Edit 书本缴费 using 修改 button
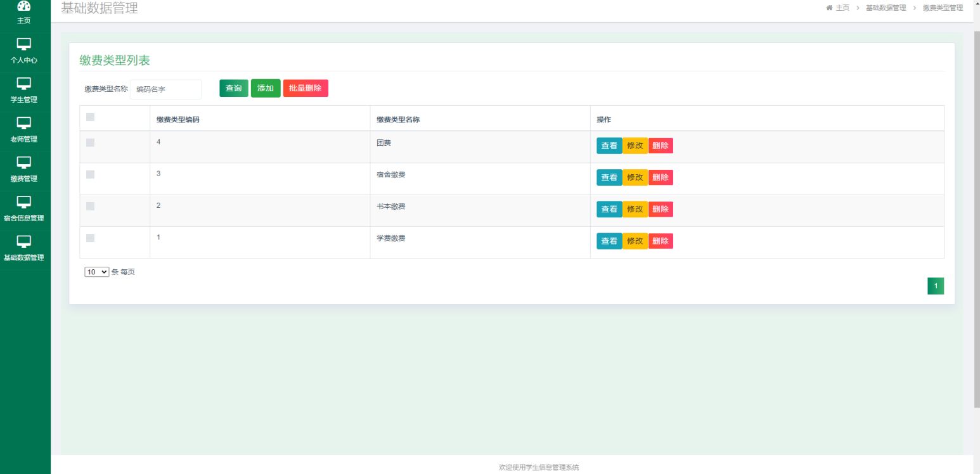 point(635,209)
